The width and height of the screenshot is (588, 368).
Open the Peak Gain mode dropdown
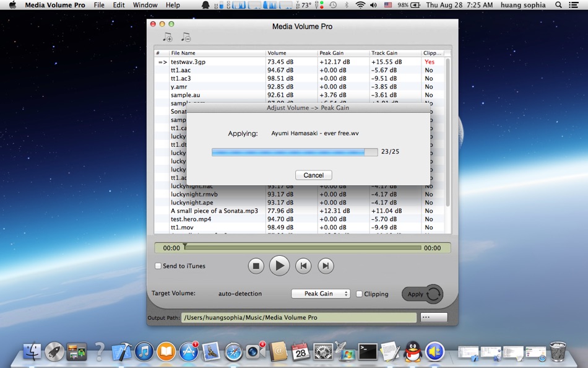click(x=321, y=294)
